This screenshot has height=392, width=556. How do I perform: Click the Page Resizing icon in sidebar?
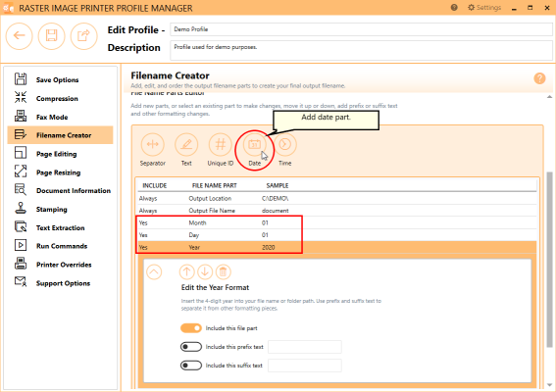[21, 171]
